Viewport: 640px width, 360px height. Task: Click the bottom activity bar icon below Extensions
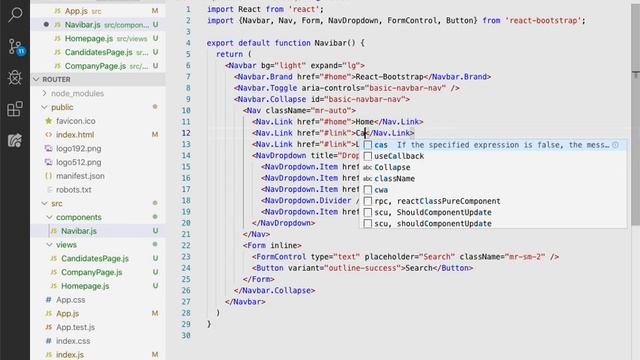[x=15, y=140]
